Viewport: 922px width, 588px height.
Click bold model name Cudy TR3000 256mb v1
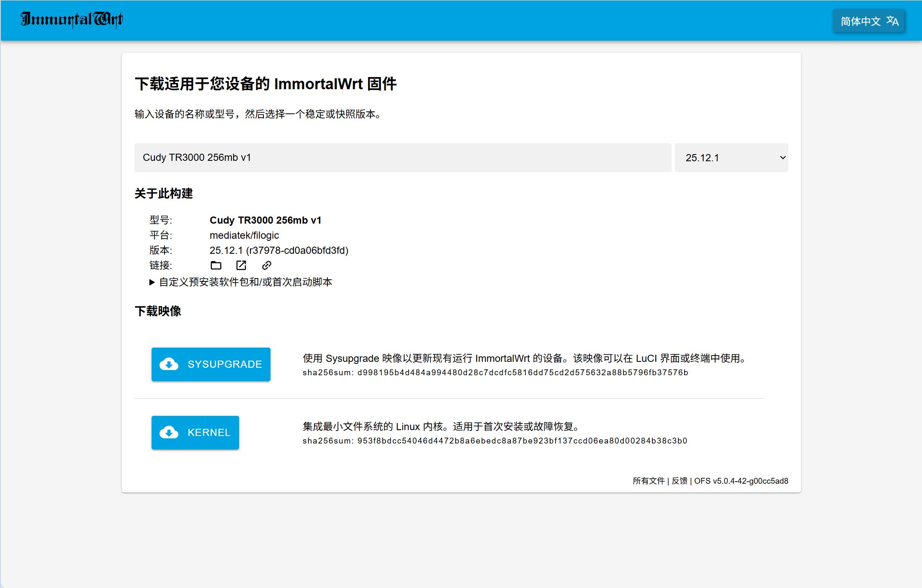[x=265, y=220]
